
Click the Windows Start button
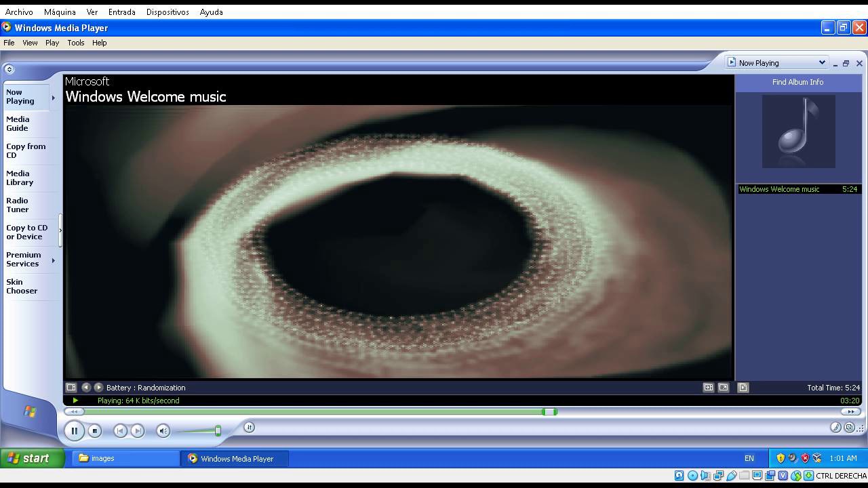pyautogui.click(x=33, y=458)
